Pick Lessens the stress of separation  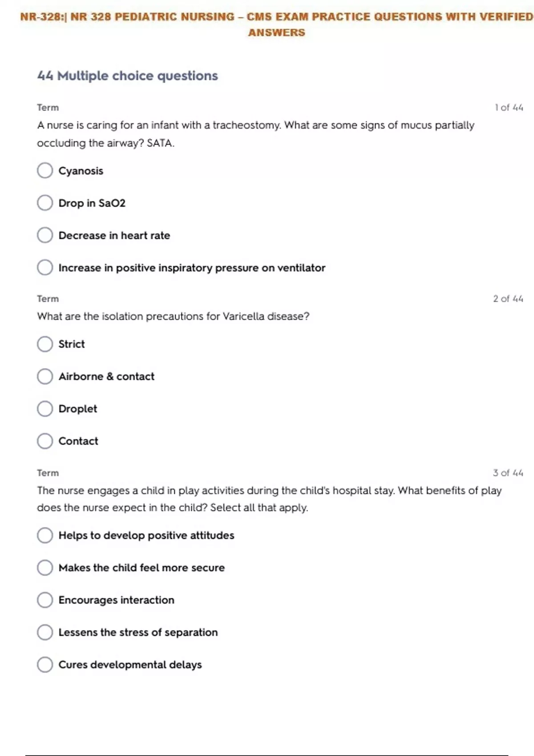point(45,632)
